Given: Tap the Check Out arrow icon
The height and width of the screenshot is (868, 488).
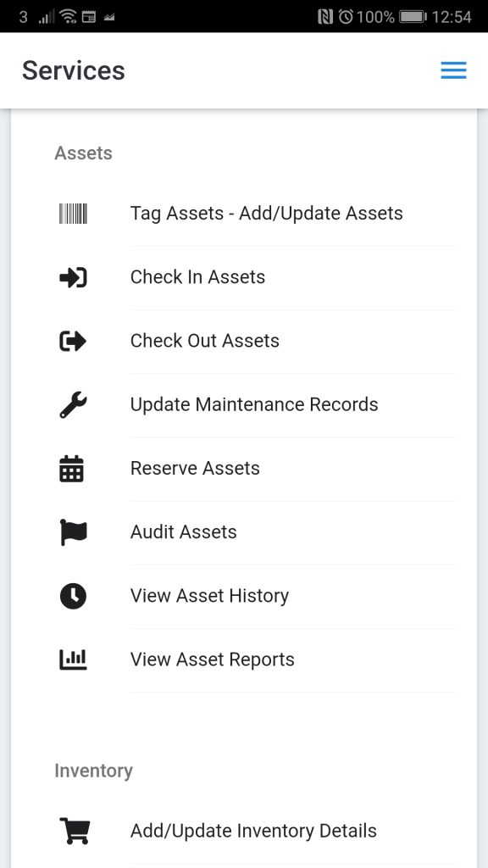Looking at the screenshot, I should click(73, 341).
